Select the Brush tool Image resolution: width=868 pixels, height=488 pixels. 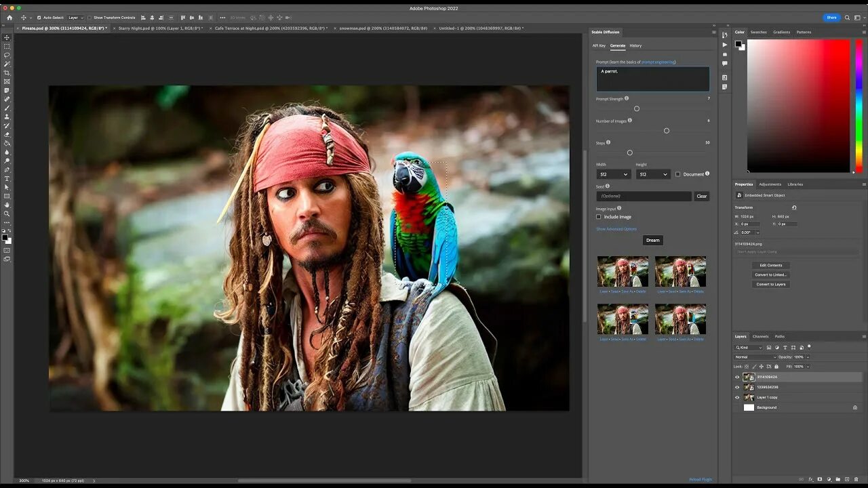(7, 108)
